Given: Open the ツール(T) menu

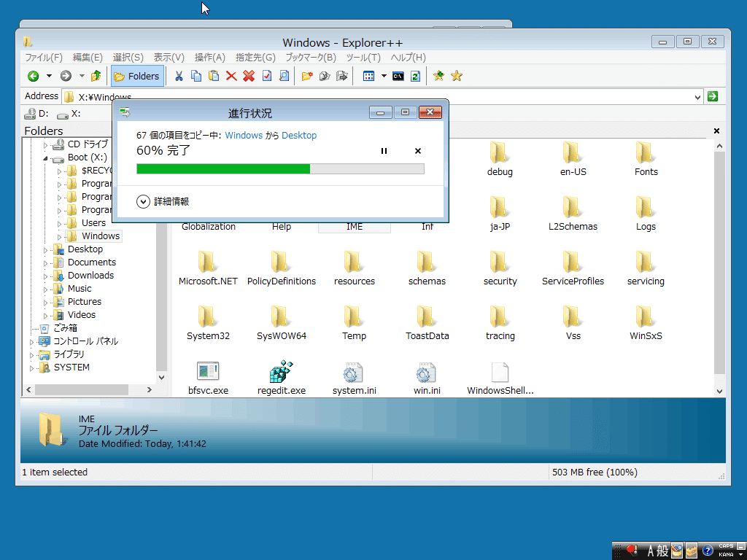Looking at the screenshot, I should point(363,58).
